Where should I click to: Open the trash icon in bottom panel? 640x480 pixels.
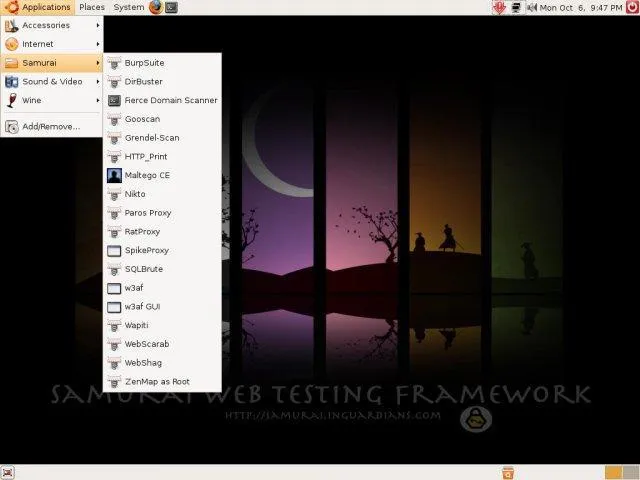coord(508,472)
